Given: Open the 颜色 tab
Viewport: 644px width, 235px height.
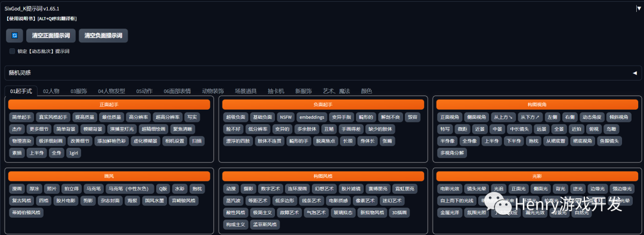Looking at the screenshot, I should point(366,91).
